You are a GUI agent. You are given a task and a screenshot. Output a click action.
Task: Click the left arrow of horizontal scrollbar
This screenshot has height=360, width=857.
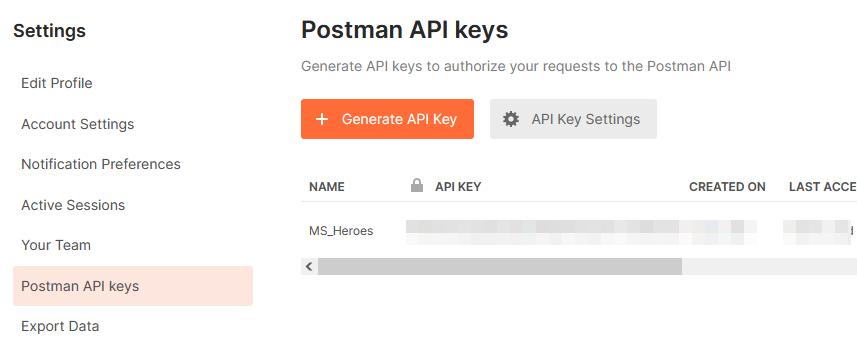coord(309,267)
